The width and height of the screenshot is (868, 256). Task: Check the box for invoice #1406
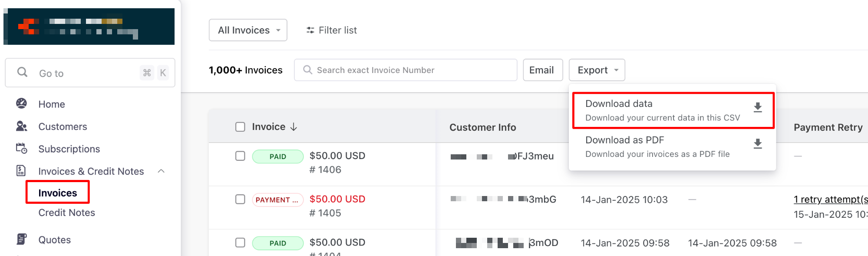coord(240,156)
